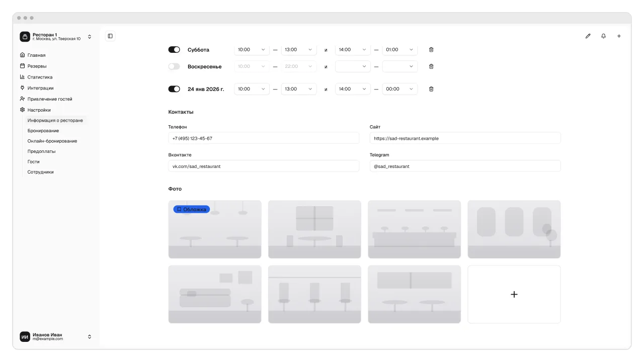Enable the Воскресенье toggle
The width and height of the screenshot is (644, 362).
pyautogui.click(x=174, y=66)
